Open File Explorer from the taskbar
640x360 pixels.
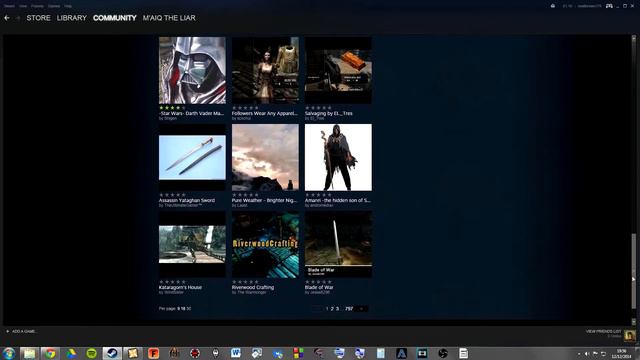tap(29, 353)
